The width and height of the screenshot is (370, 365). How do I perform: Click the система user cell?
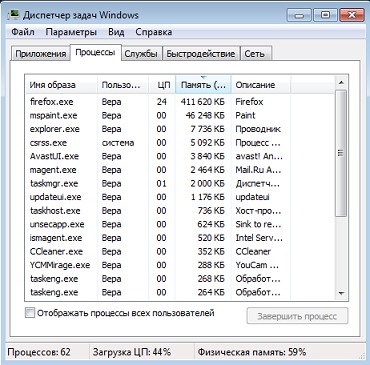(x=118, y=143)
